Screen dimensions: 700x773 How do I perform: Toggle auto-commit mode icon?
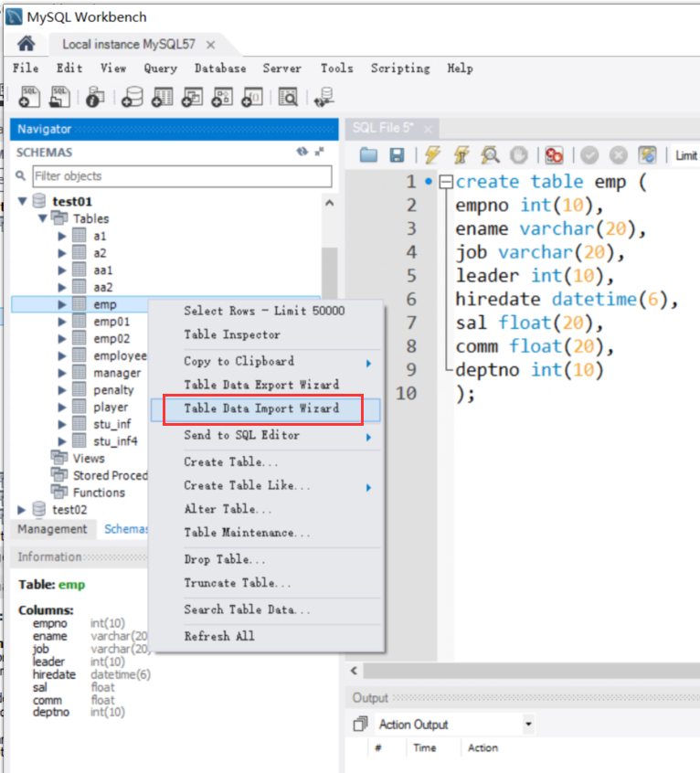pos(647,155)
